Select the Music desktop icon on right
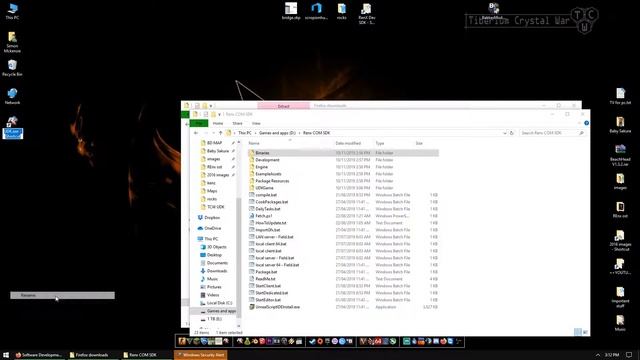The height and width of the screenshot is (360, 640). [620, 322]
